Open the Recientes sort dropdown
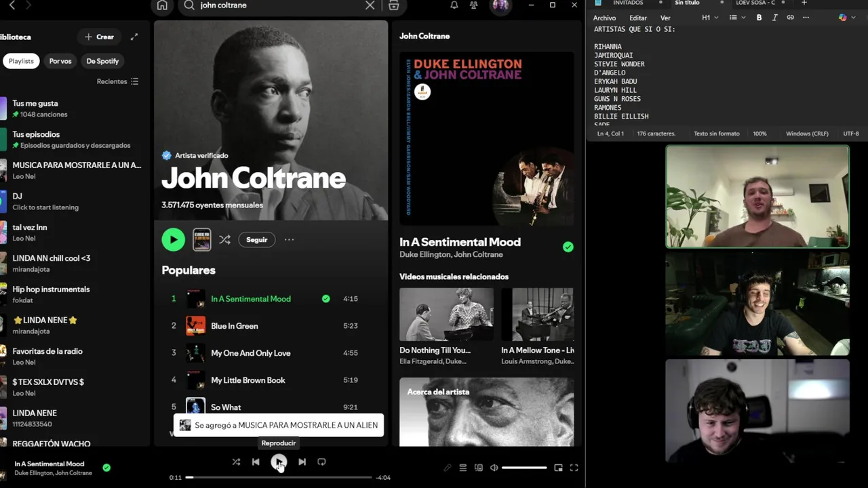Screen dimensions: 868x488 pyautogui.click(x=117, y=81)
